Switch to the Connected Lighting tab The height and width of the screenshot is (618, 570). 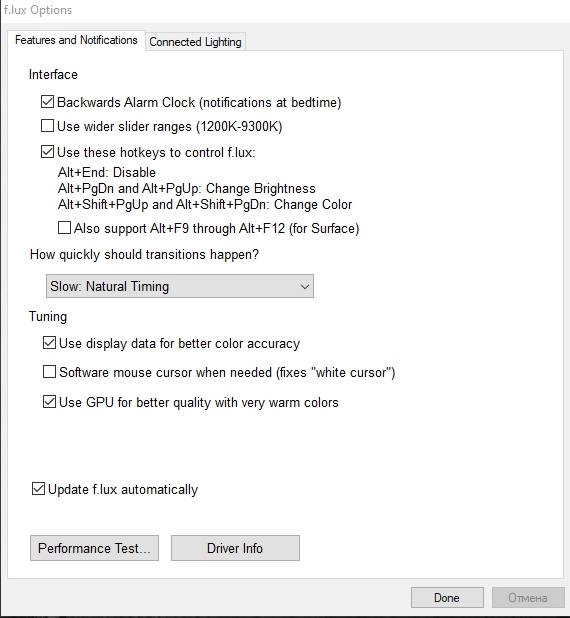(x=196, y=41)
